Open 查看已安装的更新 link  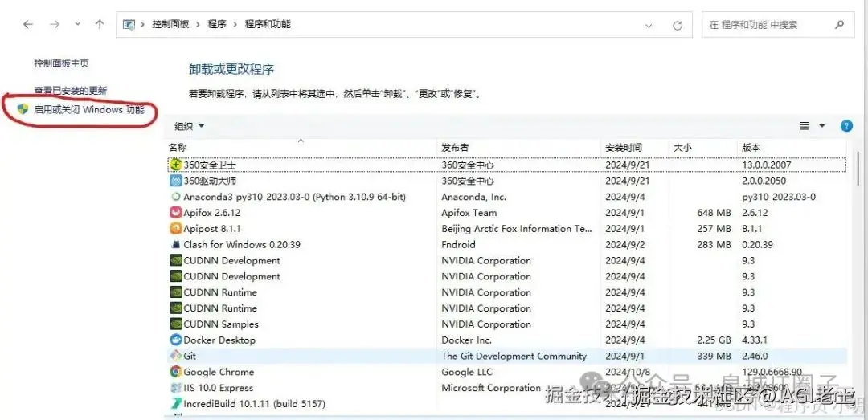point(70,90)
